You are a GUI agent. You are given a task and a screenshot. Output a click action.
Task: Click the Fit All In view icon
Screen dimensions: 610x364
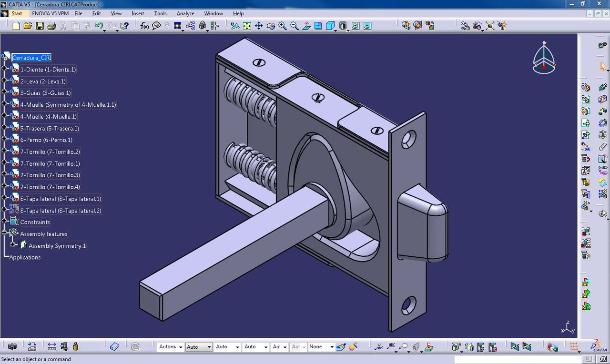[247, 26]
